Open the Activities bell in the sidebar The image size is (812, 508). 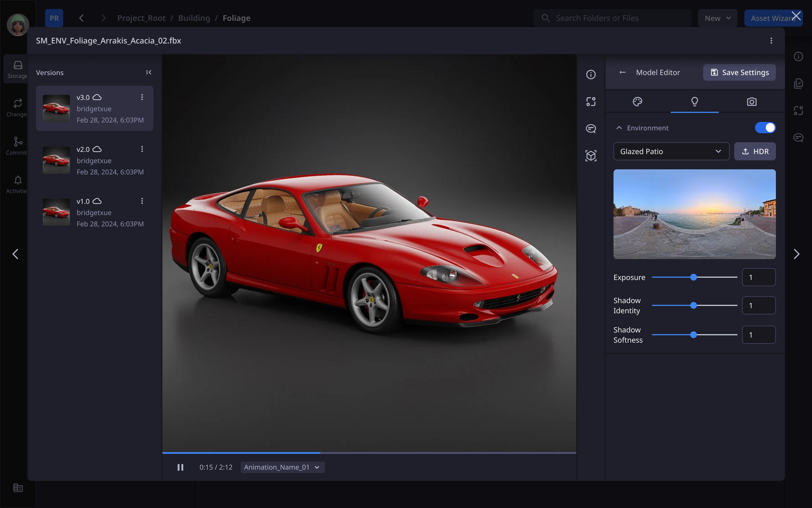click(17, 184)
